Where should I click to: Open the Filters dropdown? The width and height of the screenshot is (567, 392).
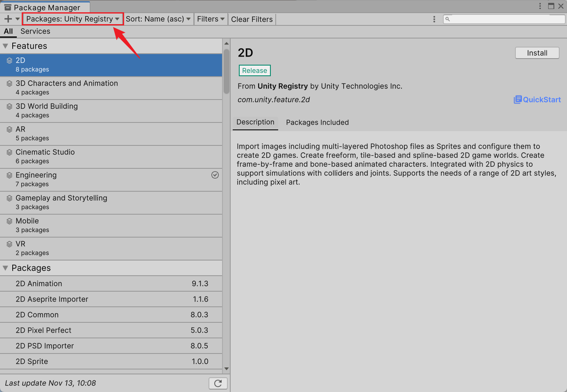coord(211,19)
